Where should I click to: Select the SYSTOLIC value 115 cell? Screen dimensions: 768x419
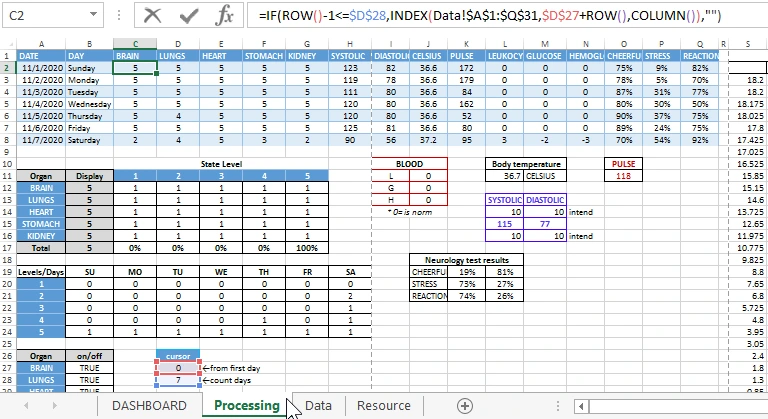click(x=504, y=224)
